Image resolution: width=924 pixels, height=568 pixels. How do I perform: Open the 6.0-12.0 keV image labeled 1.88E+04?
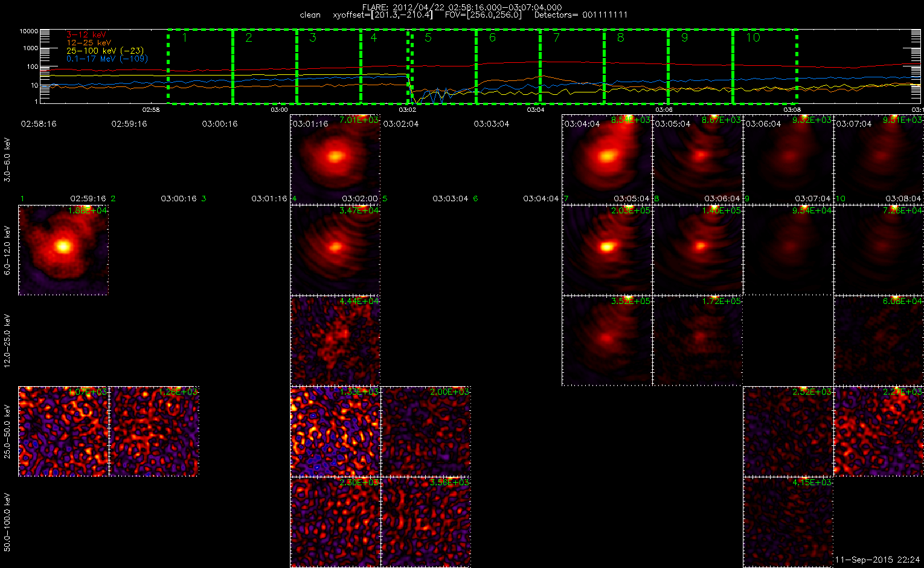63,250
